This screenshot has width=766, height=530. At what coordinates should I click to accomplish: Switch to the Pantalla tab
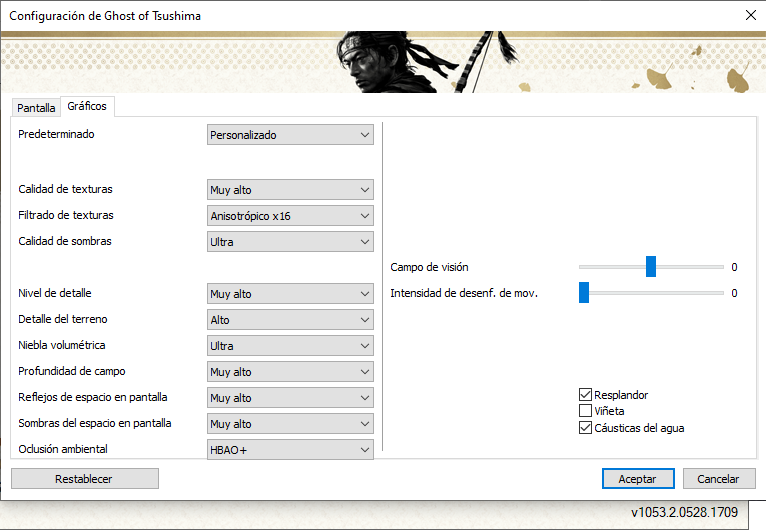[x=36, y=107]
